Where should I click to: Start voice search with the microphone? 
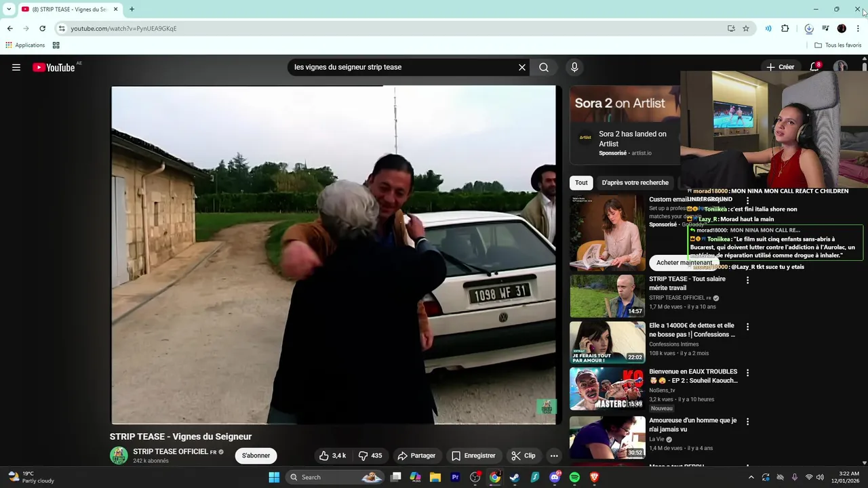[x=574, y=67]
